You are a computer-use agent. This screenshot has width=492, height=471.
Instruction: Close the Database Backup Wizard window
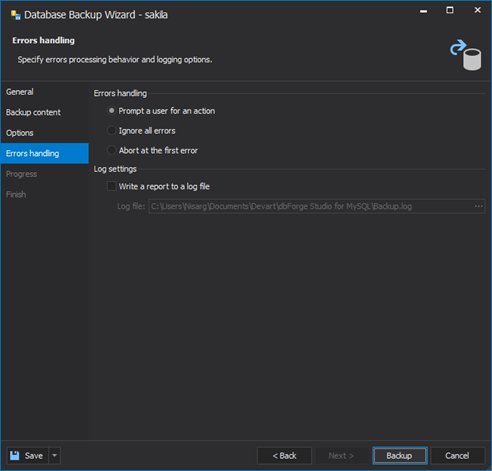coord(477,10)
